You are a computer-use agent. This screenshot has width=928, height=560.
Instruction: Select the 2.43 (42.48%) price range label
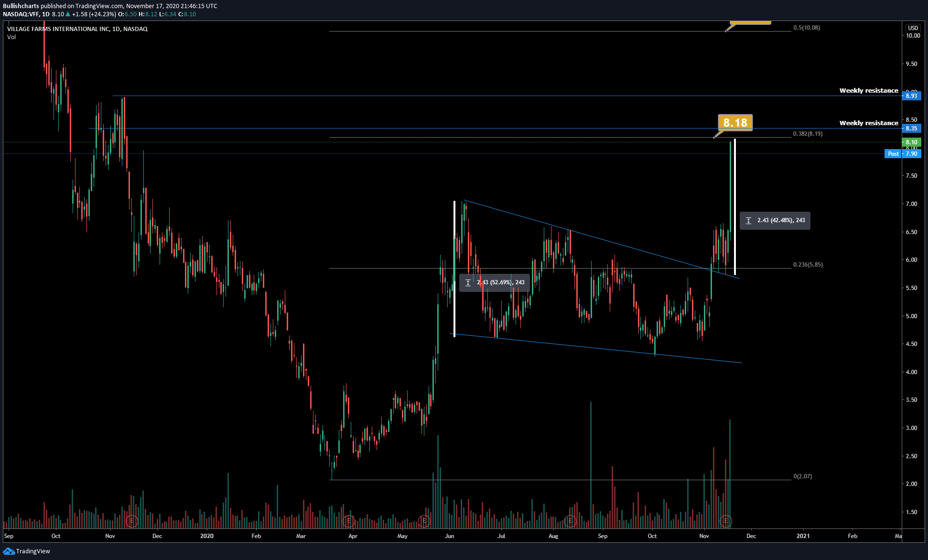[x=775, y=220]
